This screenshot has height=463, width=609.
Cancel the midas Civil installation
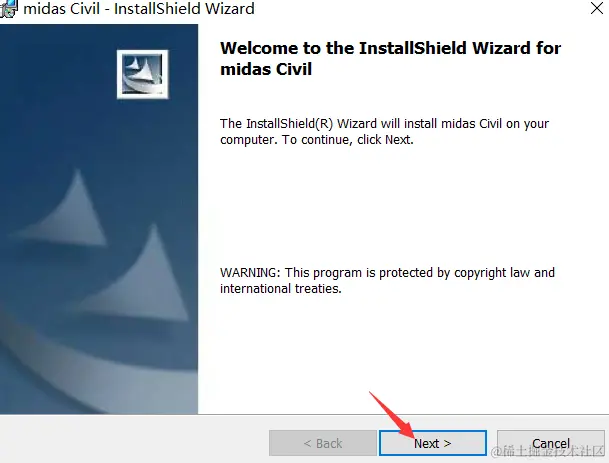click(x=551, y=443)
